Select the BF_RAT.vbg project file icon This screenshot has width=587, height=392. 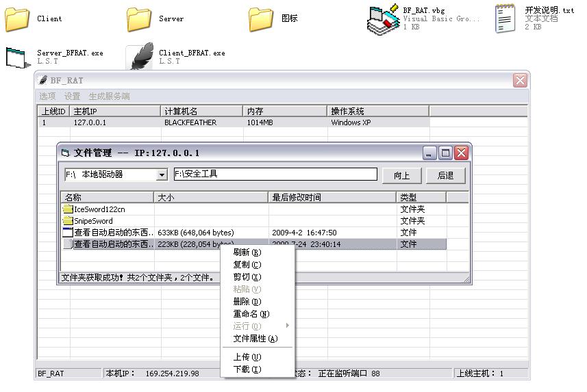(383, 19)
